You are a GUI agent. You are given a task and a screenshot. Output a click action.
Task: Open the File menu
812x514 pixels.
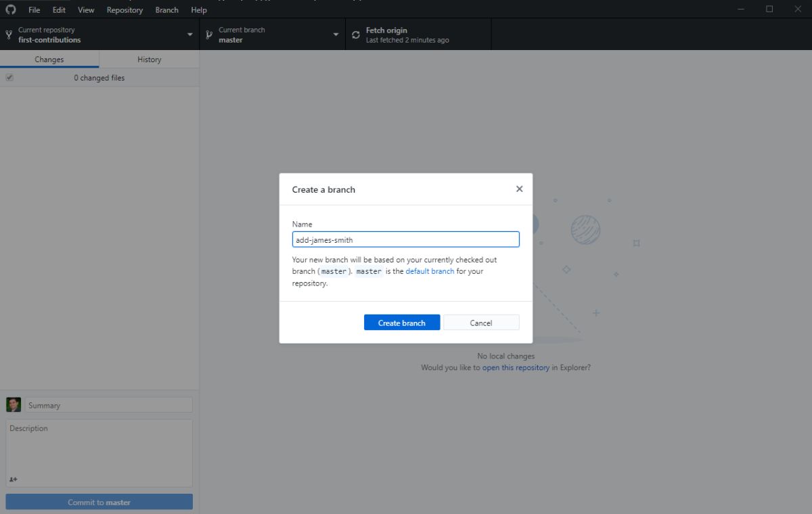pyautogui.click(x=35, y=10)
